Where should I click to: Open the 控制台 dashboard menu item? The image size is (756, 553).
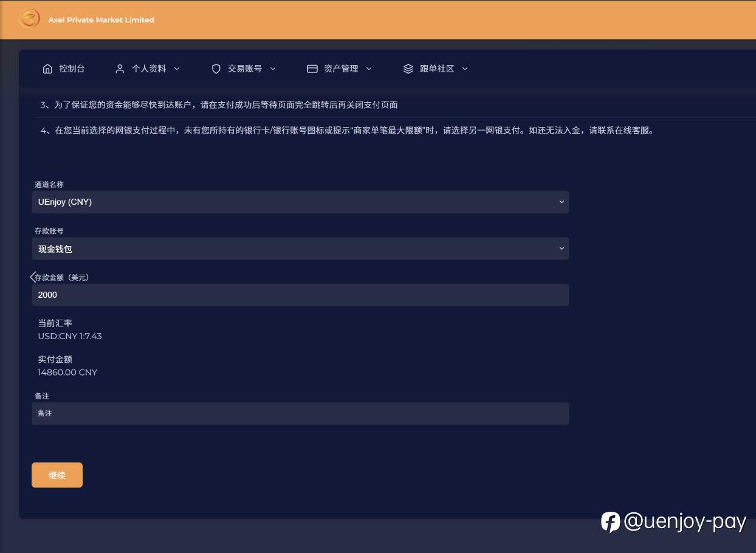tap(64, 69)
